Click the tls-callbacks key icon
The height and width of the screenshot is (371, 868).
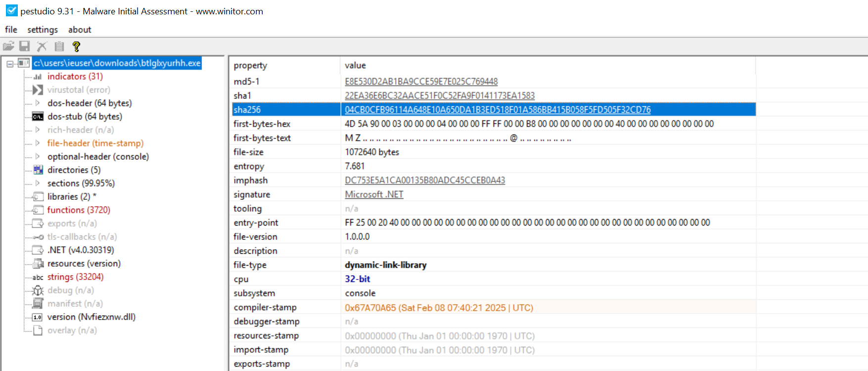pyautogui.click(x=38, y=237)
